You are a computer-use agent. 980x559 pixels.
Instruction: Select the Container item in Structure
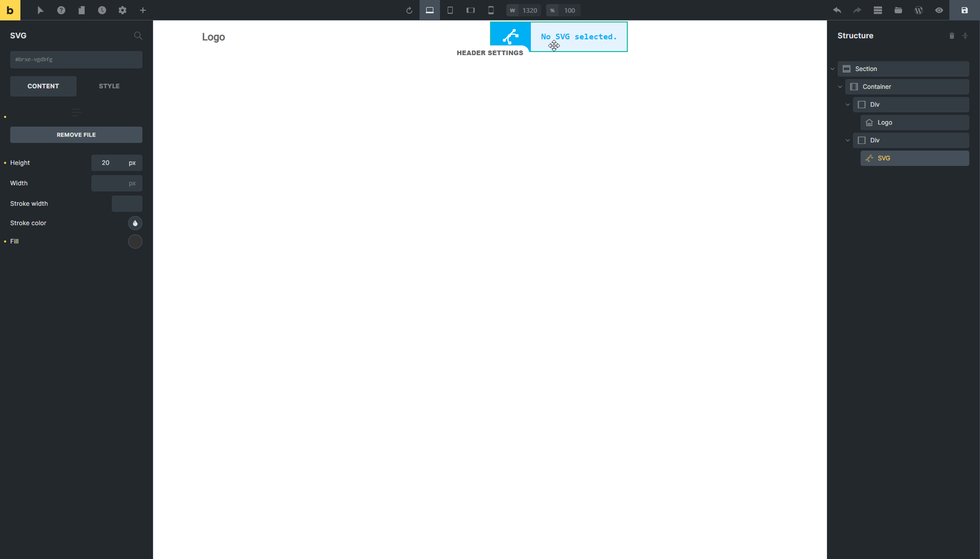click(x=907, y=87)
